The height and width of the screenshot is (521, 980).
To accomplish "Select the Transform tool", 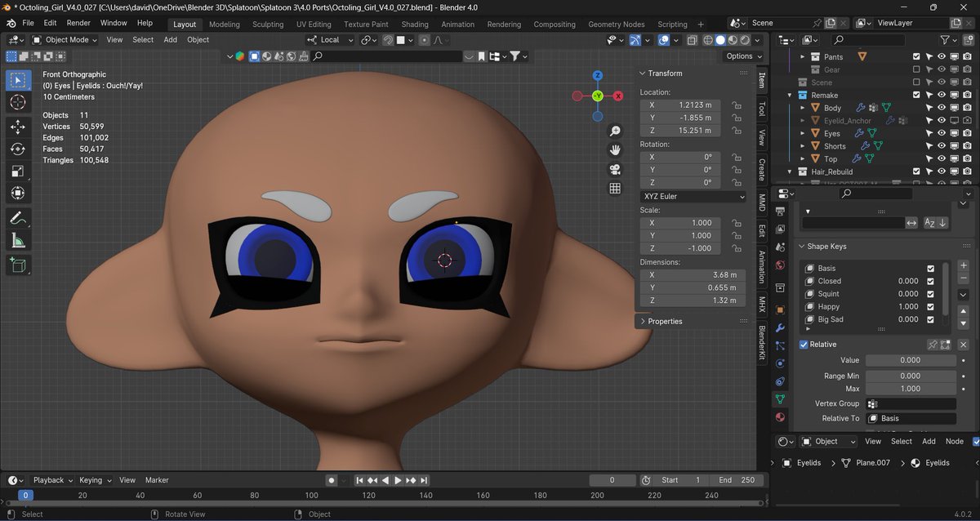I will (18, 193).
